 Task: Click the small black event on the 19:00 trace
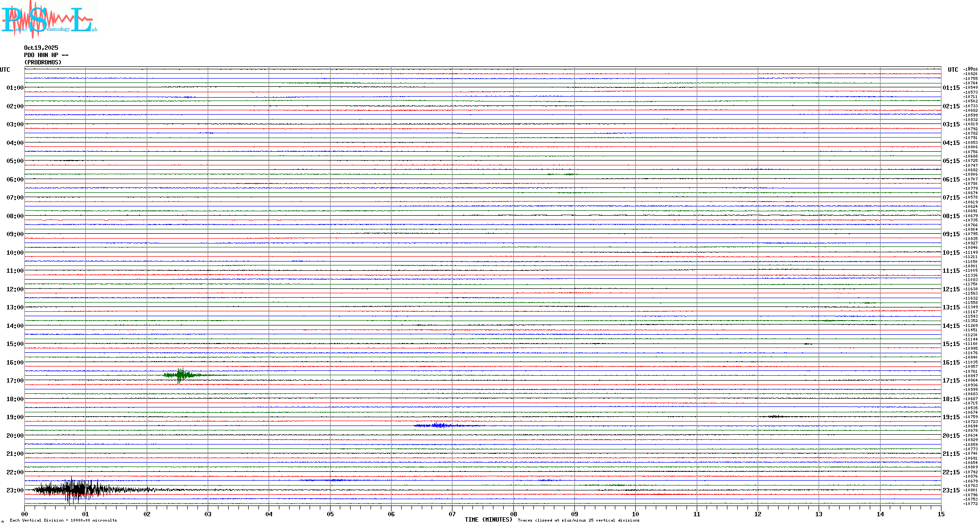point(774,416)
